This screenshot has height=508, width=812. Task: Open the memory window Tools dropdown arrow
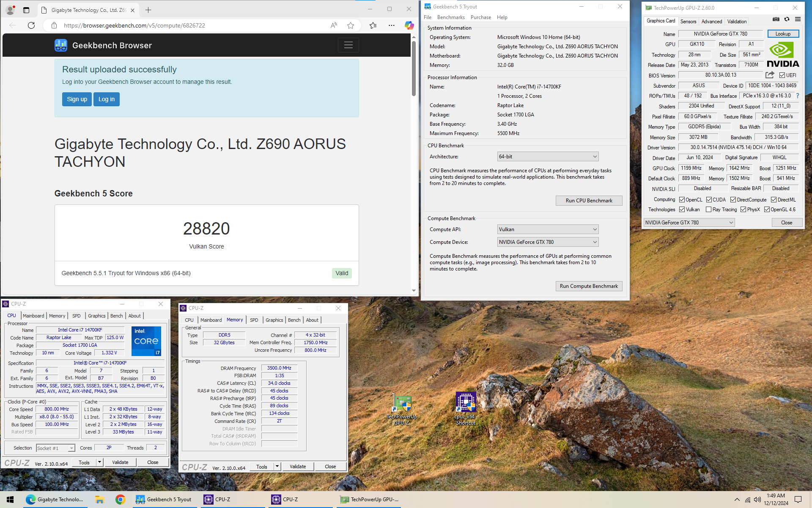coord(277,467)
